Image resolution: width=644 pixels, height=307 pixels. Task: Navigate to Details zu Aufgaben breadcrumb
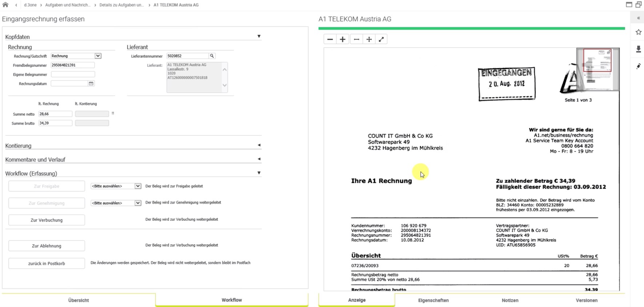122,5
